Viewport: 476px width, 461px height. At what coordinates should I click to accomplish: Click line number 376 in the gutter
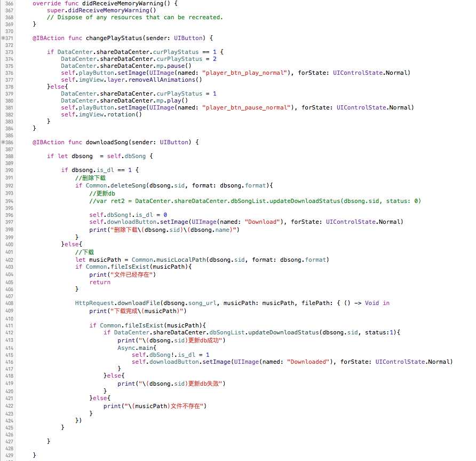(10, 73)
